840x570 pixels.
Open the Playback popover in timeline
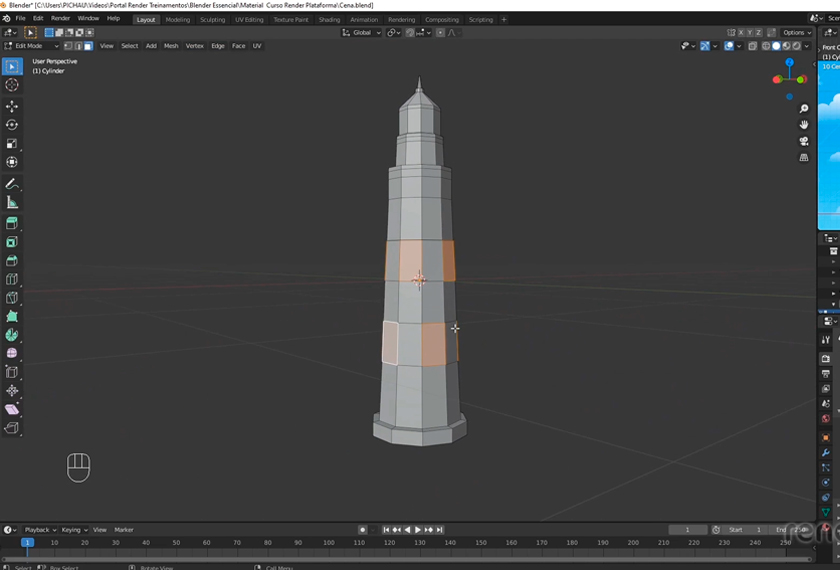click(39, 530)
